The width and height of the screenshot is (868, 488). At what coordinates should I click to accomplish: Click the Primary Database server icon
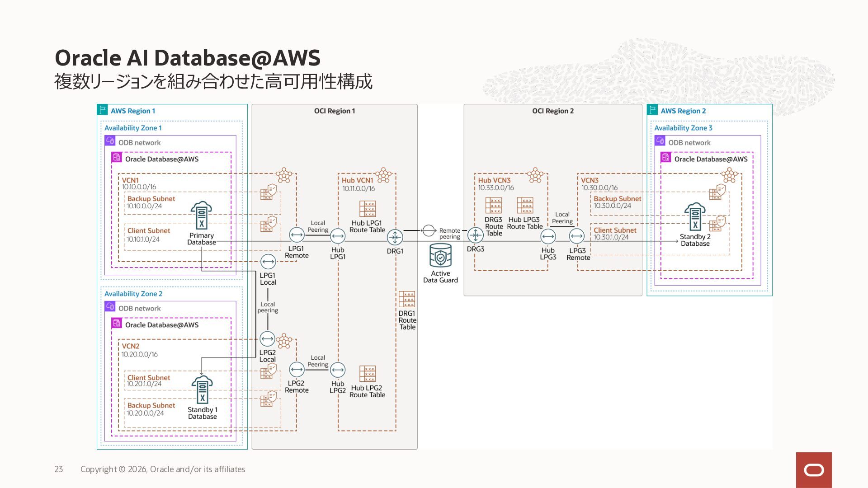[201, 216]
